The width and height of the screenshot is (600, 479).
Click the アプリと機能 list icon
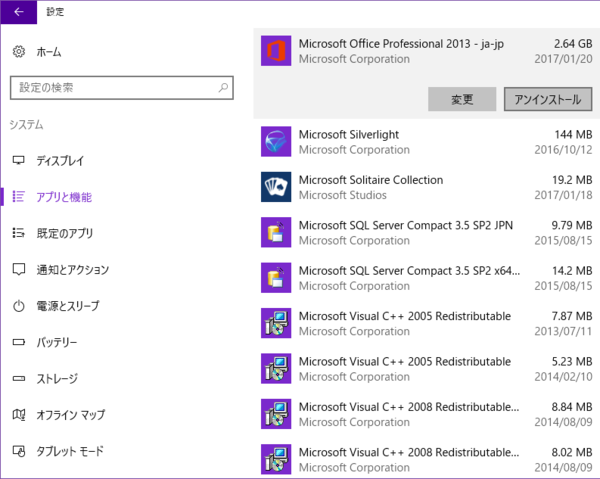19,197
